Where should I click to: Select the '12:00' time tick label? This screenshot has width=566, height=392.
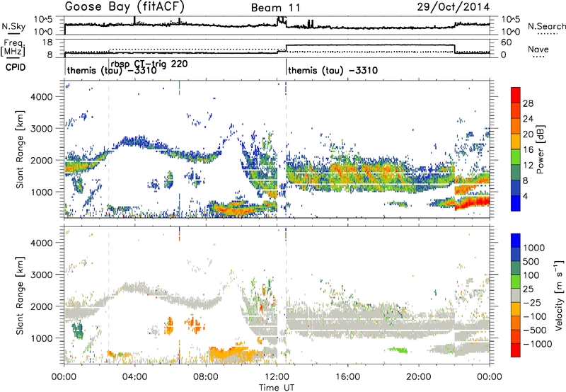[x=277, y=377]
